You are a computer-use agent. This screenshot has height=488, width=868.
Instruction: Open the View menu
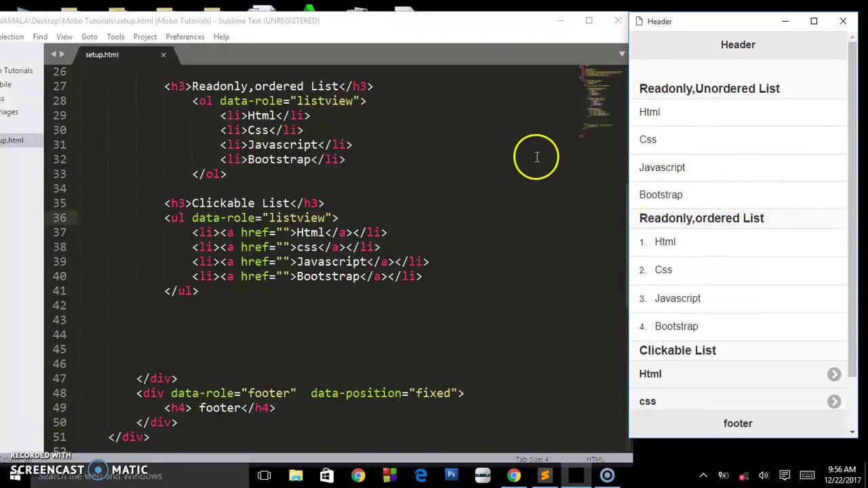pyautogui.click(x=64, y=37)
